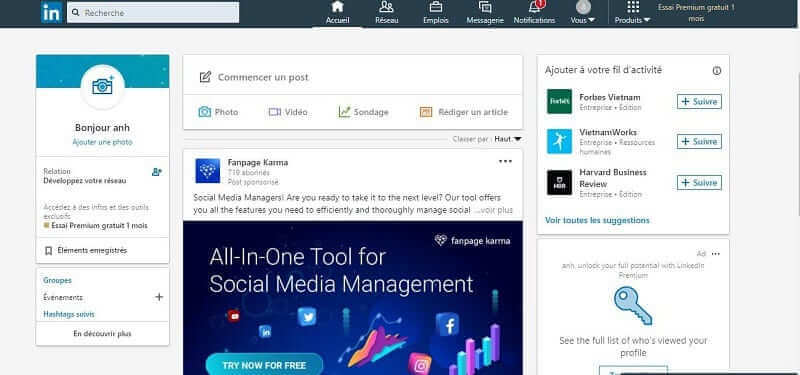Expand the Vous profile menu
Viewport: 800px width, 375px height.
(583, 13)
